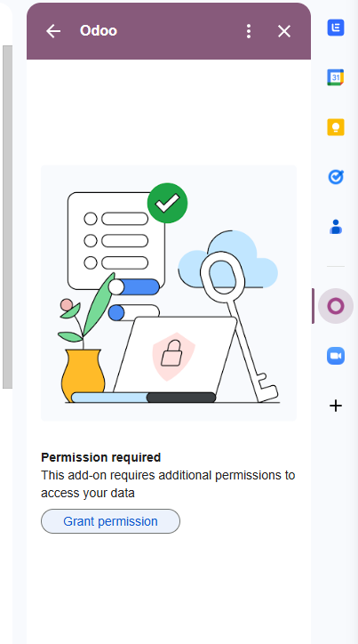This screenshot has height=644, width=358.
Task: Select the Odoo purple ring icon
Action: (x=336, y=306)
